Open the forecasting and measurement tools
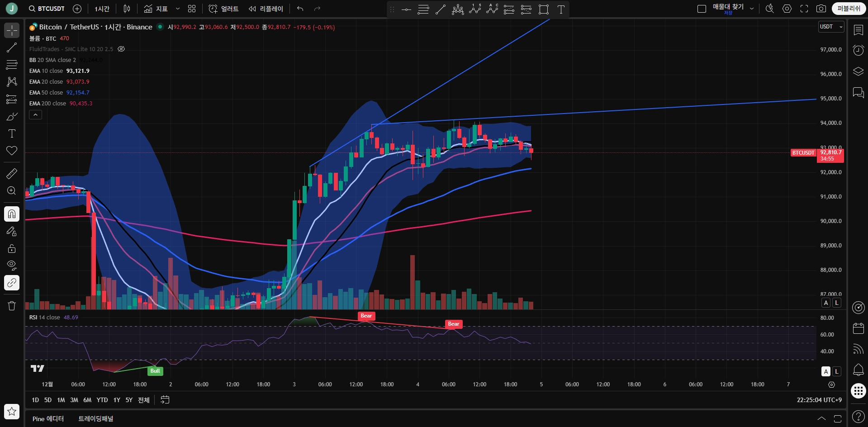Screen dimensions: 868x427 (x=12, y=99)
